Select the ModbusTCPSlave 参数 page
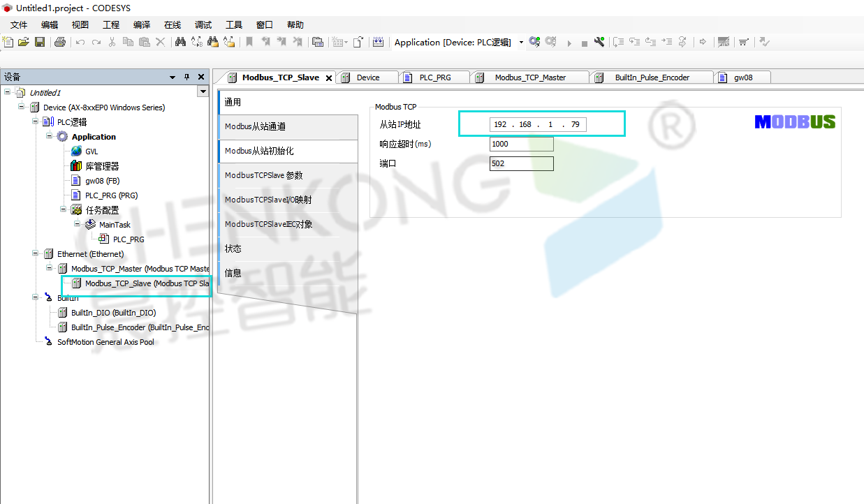This screenshot has width=864, height=504. click(263, 175)
